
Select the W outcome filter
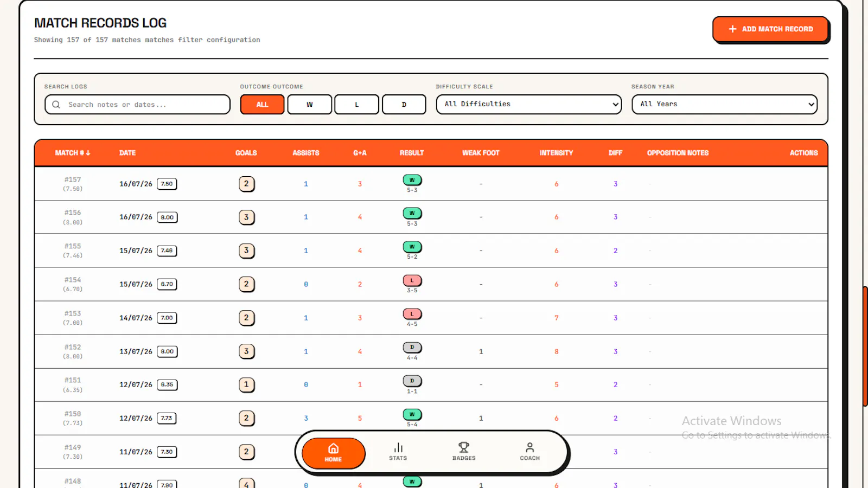(x=309, y=105)
